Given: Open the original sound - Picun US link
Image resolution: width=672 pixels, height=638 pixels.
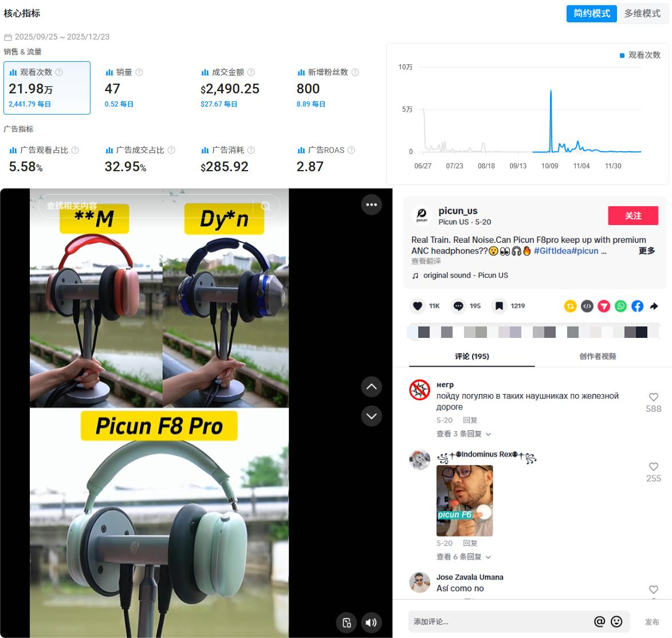Looking at the screenshot, I should (465, 275).
